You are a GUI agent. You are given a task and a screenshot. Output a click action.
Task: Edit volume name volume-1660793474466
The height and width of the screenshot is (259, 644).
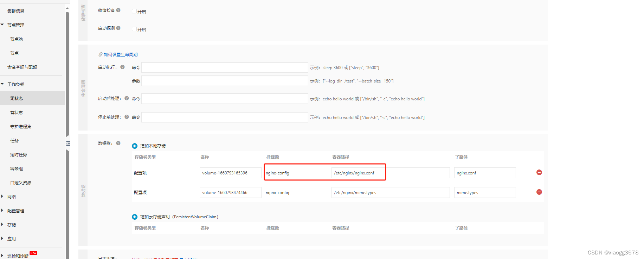(231, 192)
